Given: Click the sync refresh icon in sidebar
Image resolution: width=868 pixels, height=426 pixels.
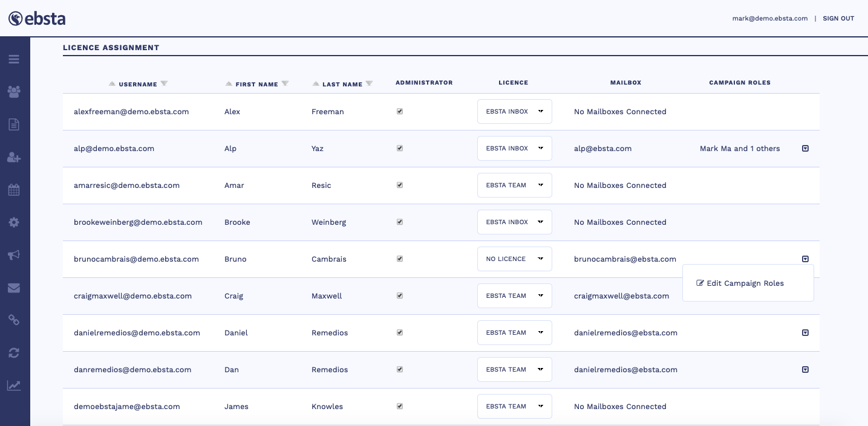Looking at the screenshot, I should 14,353.
